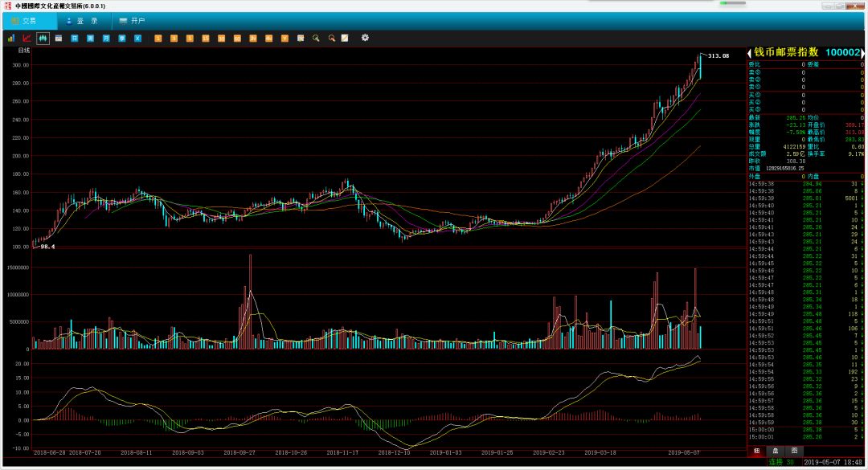Click the chart picture icon beside Y
Screen dimensions: 868x470
[301, 39]
